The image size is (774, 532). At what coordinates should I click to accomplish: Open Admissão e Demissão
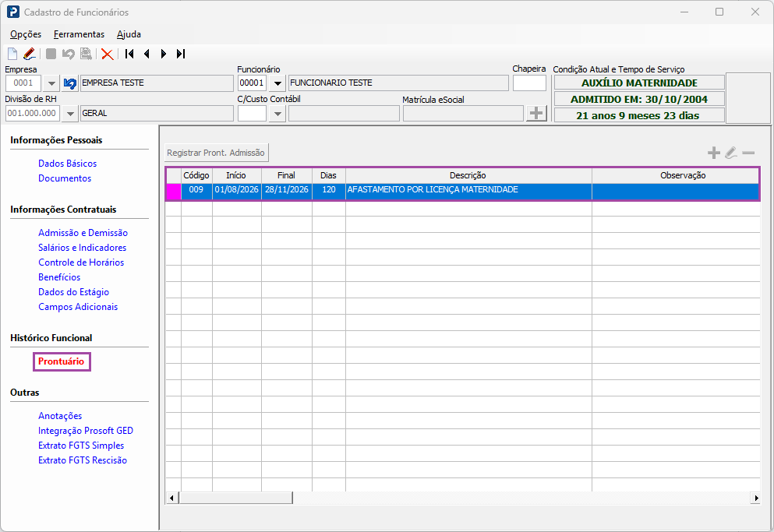83,232
